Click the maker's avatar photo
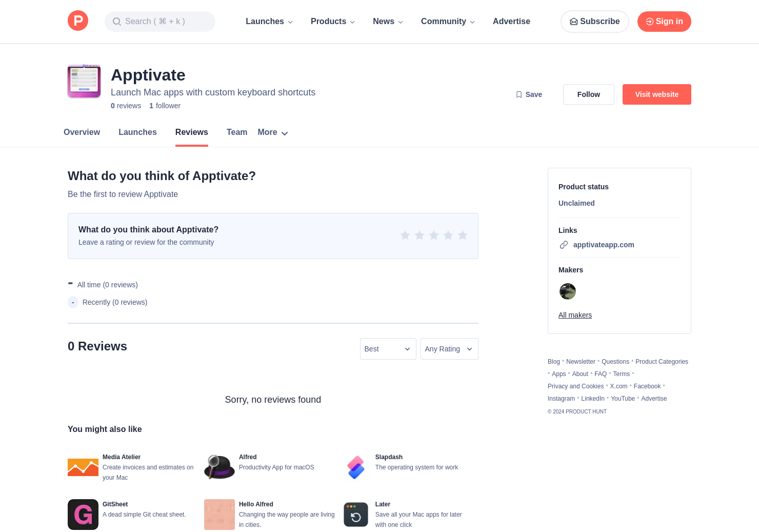Viewport: 759px width, 532px height. click(567, 291)
